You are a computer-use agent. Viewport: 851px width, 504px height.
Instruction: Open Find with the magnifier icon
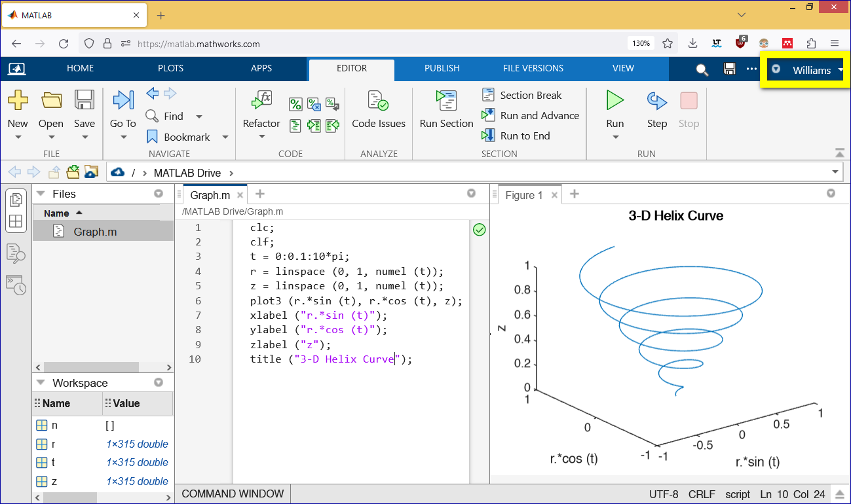tap(152, 116)
